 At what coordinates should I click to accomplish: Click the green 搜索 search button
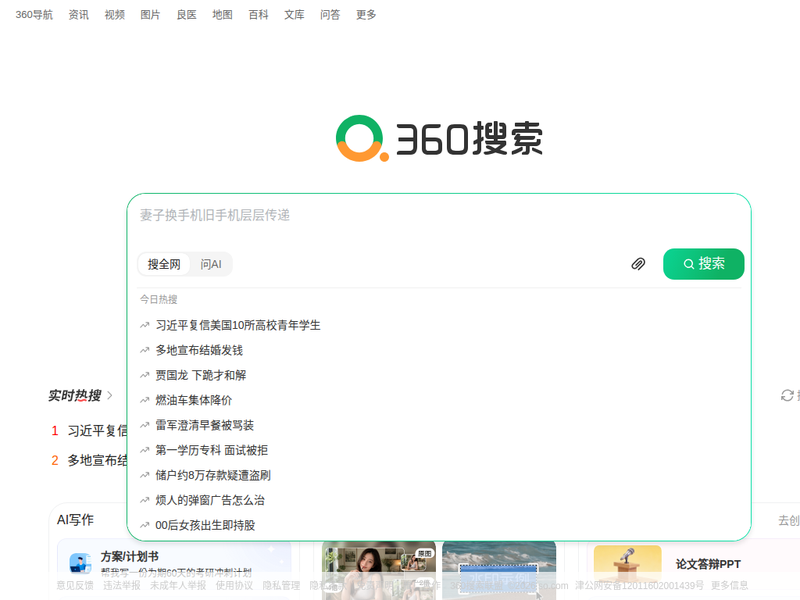[704, 264]
